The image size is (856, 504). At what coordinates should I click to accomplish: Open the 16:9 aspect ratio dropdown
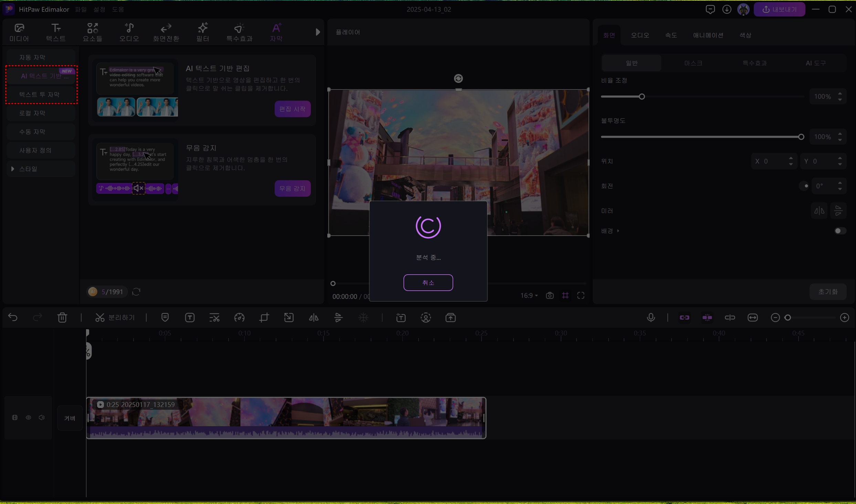click(x=529, y=296)
